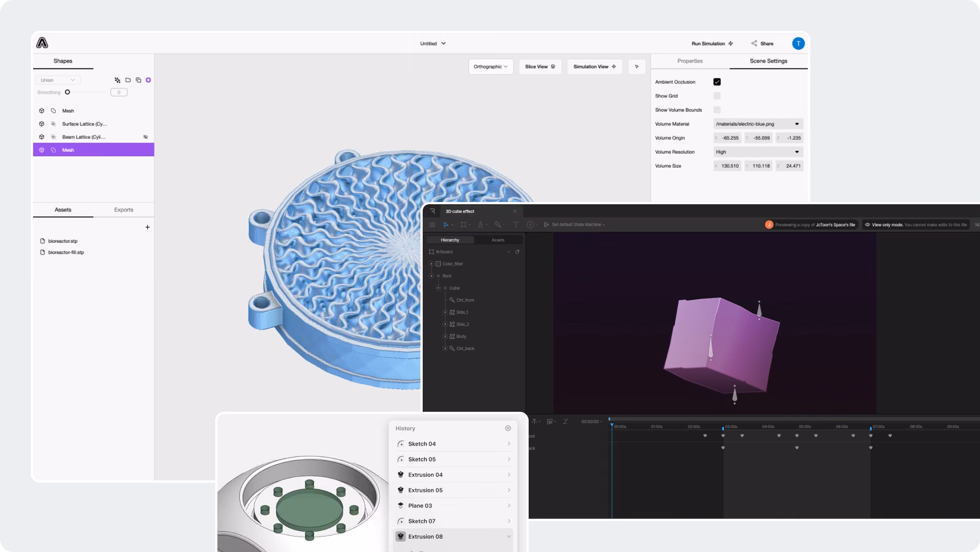Unhide the Beam Lattice shape via the eye icon
Screen dimensions: 980x552
[x=146, y=137]
